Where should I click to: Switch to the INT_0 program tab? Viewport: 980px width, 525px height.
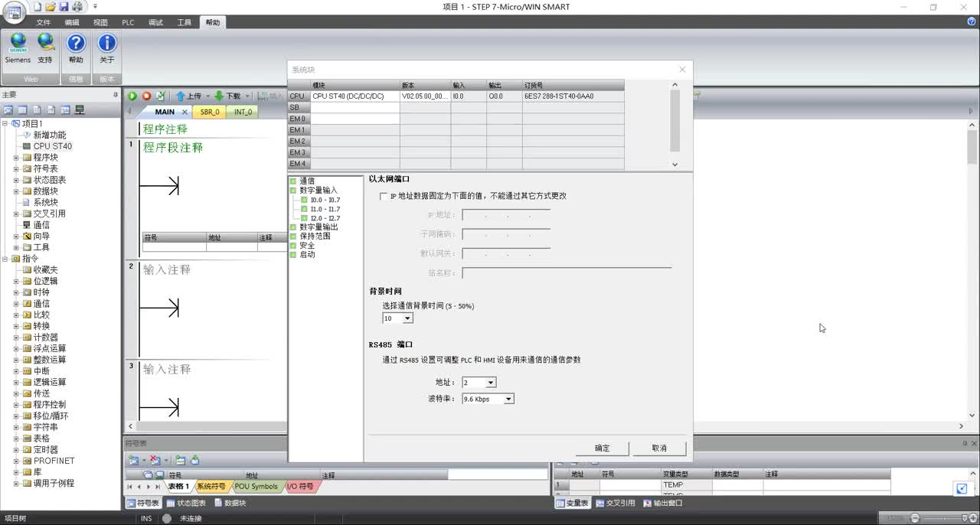coord(243,112)
